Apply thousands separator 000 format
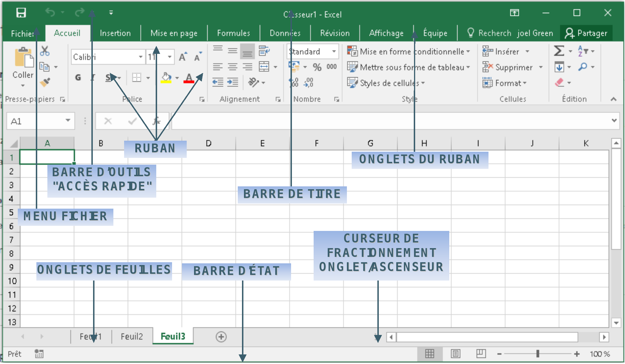This screenshot has height=364, width=625. 332,67
